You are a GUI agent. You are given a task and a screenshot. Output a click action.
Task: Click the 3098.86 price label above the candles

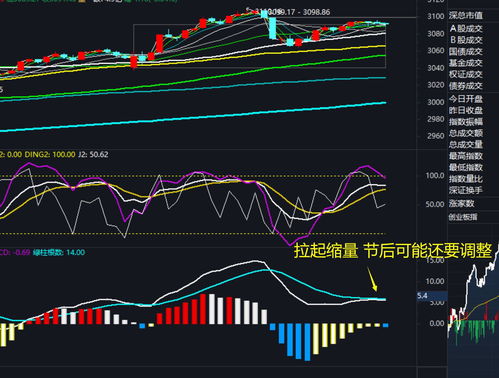[317, 12]
